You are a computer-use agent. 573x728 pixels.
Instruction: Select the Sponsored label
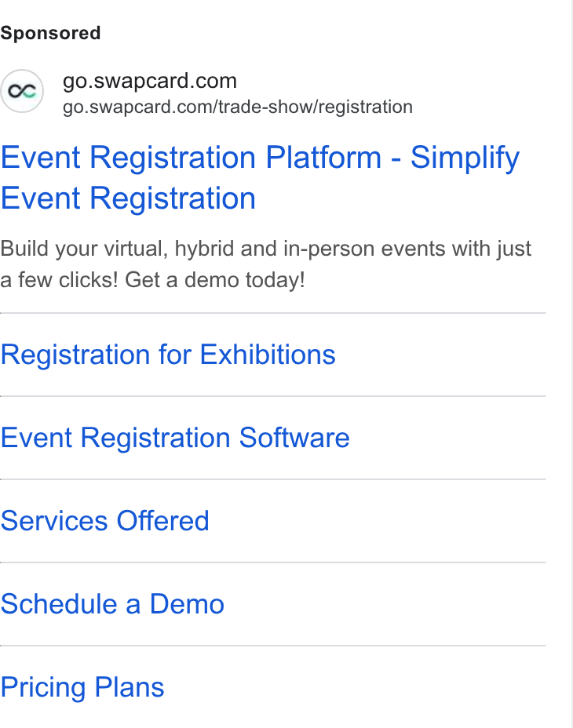pos(50,33)
